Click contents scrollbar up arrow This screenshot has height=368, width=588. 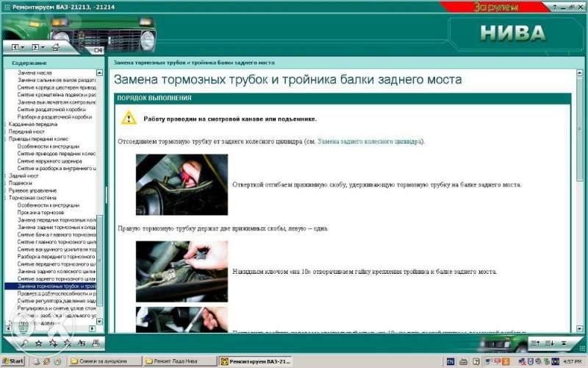point(99,72)
